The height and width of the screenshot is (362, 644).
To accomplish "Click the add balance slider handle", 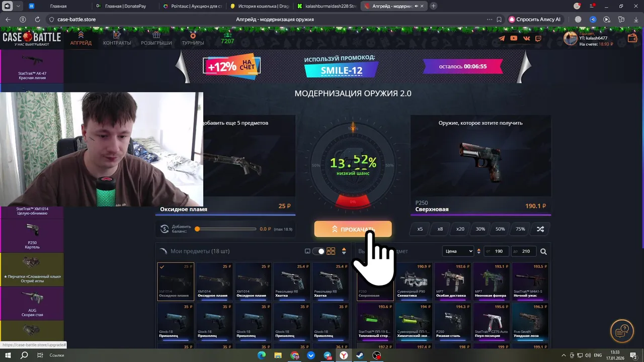I will click(197, 229).
